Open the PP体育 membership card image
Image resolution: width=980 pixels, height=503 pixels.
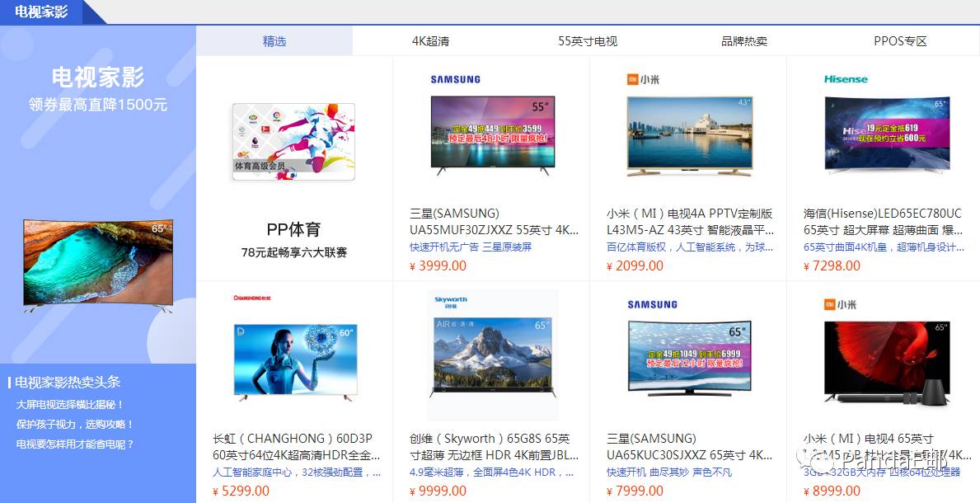(x=293, y=142)
